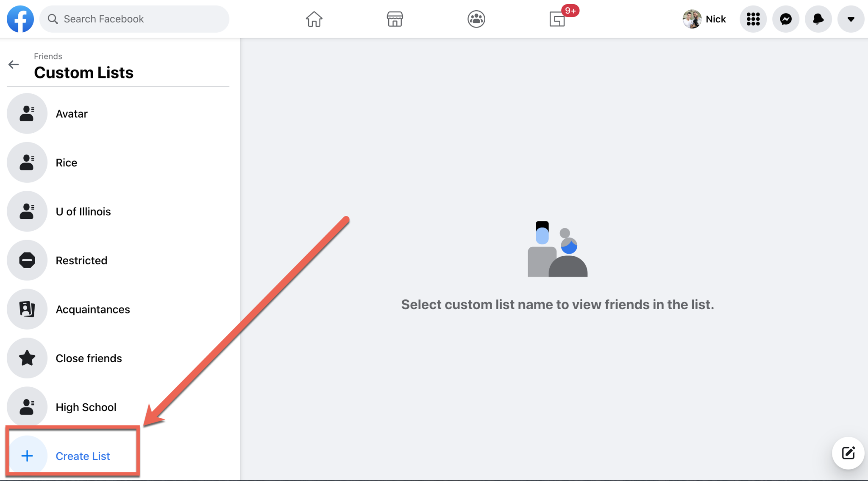Click the Facebook logo
Image resolution: width=868 pixels, height=481 pixels.
[x=20, y=19]
